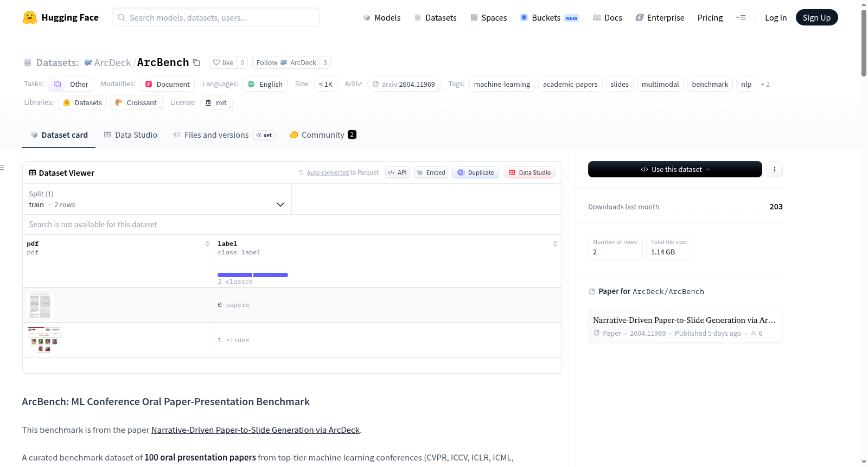This screenshot has width=868, height=467.
Task: Select the academic-papers tag
Action: click(570, 84)
